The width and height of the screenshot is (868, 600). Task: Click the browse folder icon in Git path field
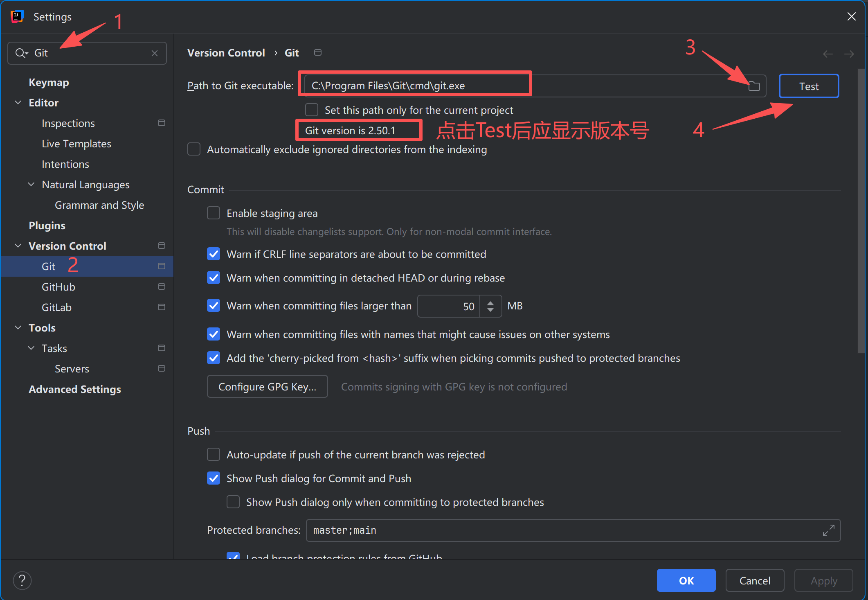point(754,86)
